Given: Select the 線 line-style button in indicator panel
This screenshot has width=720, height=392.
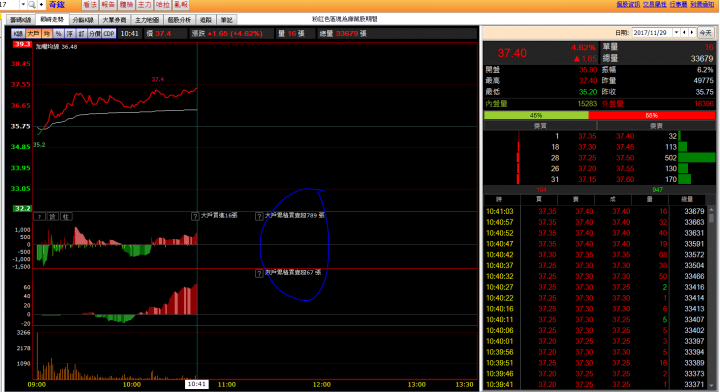Looking at the screenshot, I should coord(53,217).
